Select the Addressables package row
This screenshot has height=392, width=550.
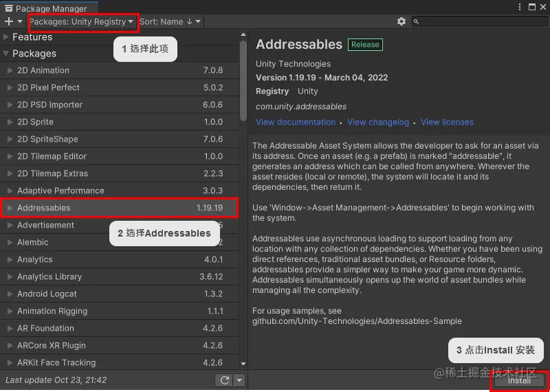(119, 208)
